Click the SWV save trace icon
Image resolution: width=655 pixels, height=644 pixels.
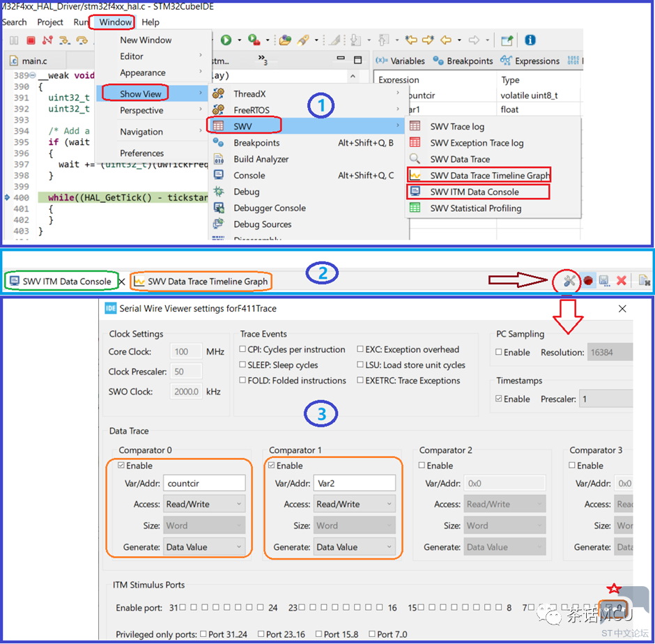coord(603,281)
